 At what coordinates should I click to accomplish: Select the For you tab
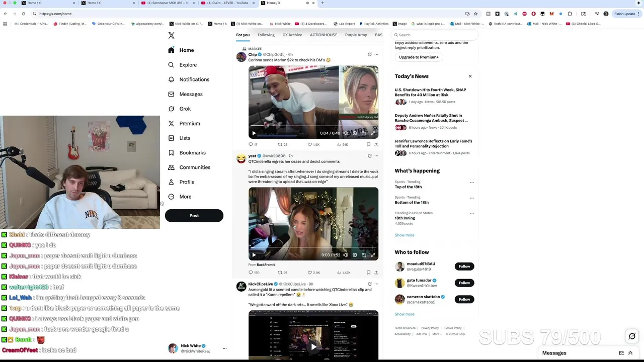[243, 35]
